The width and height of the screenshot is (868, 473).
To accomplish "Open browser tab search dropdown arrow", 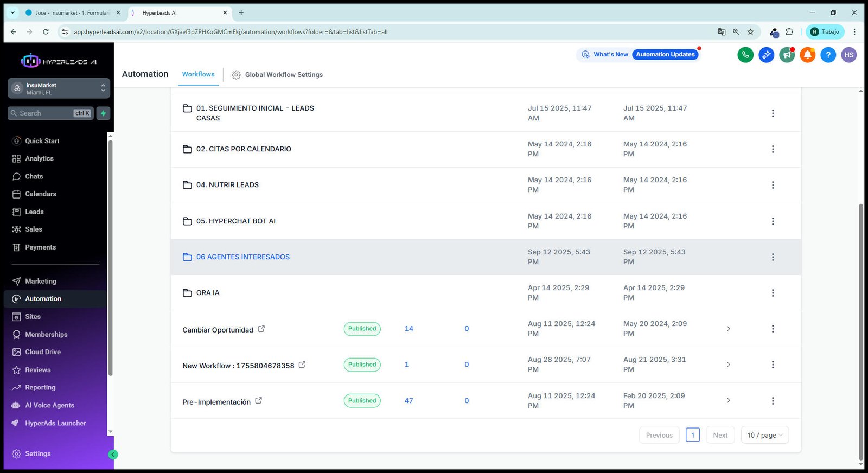I will click(x=12, y=12).
